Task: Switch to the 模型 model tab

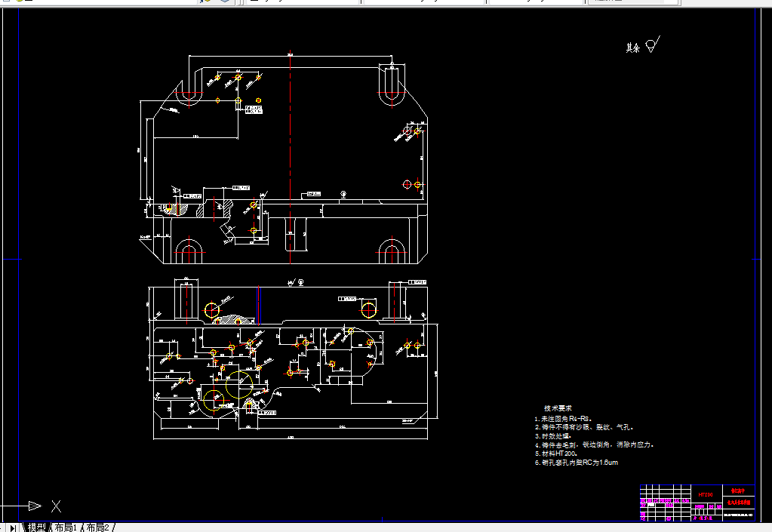Action: pyautogui.click(x=36, y=527)
